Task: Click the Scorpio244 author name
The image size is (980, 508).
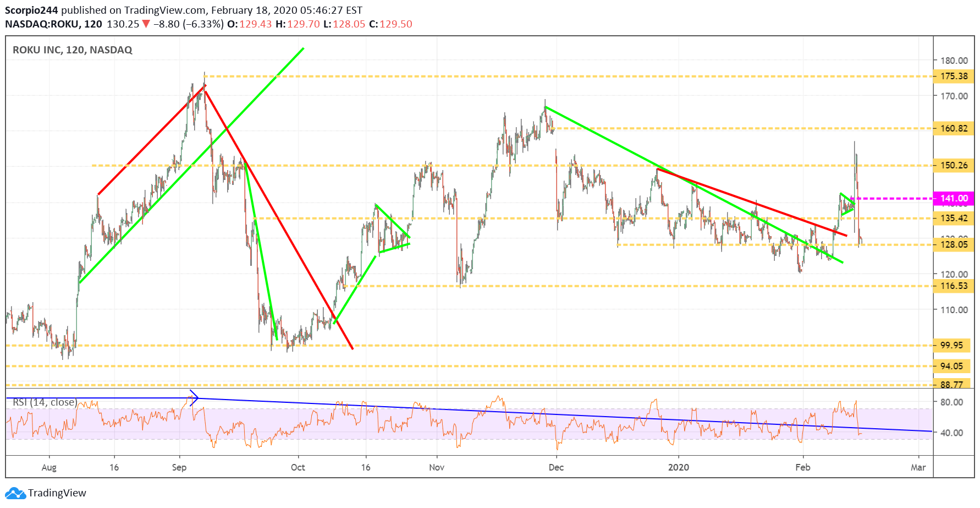Action: pyautogui.click(x=31, y=10)
